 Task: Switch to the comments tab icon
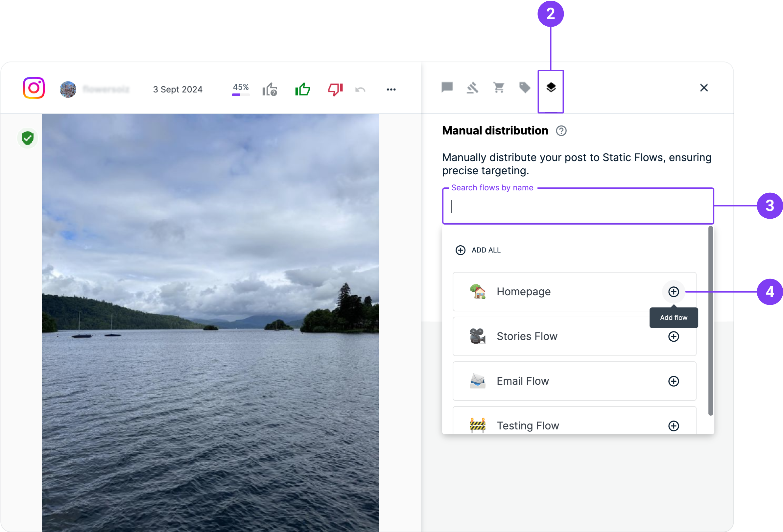coord(447,87)
